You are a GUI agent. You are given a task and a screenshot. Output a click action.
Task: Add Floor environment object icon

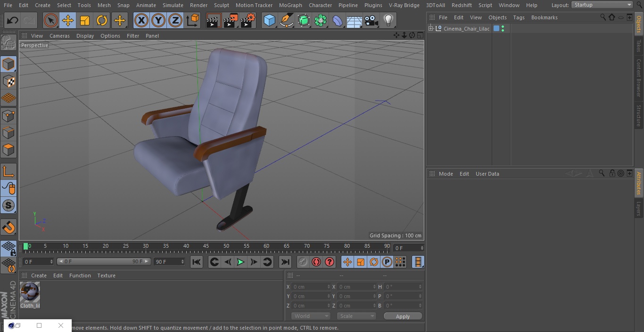click(354, 20)
